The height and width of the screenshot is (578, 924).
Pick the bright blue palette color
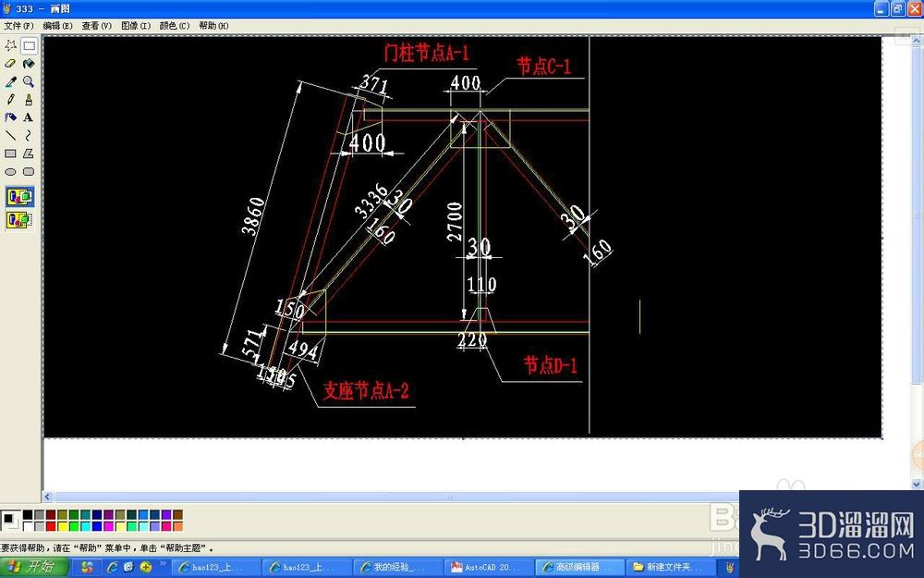point(97,526)
